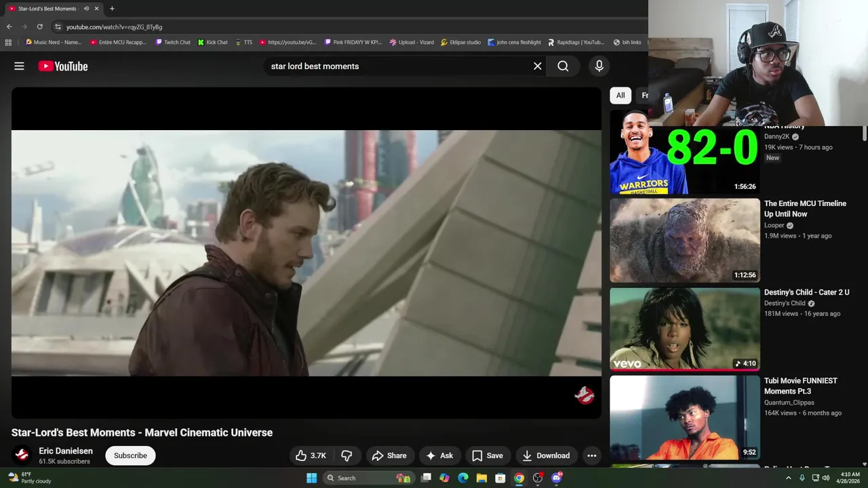The width and height of the screenshot is (868, 488).
Task: Open Google Chrome from the taskbar
Action: 519,478
